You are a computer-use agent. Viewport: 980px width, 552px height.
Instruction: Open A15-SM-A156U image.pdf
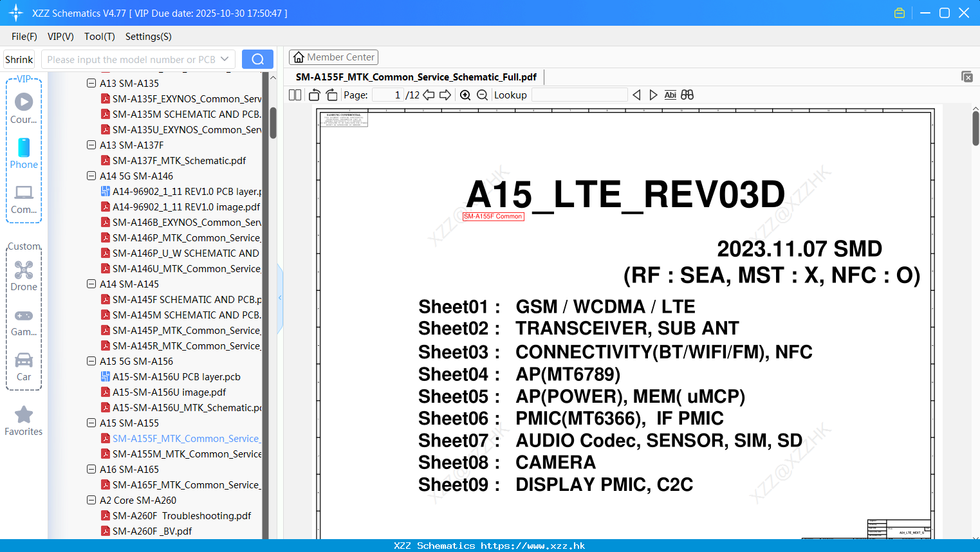pyautogui.click(x=163, y=392)
